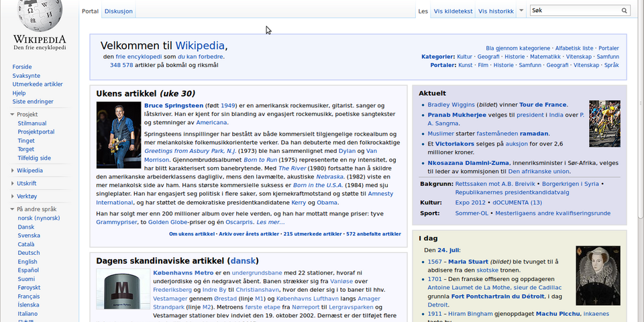
Task: Open the Maria Stuart portrait thumbnail
Action: [598, 276]
